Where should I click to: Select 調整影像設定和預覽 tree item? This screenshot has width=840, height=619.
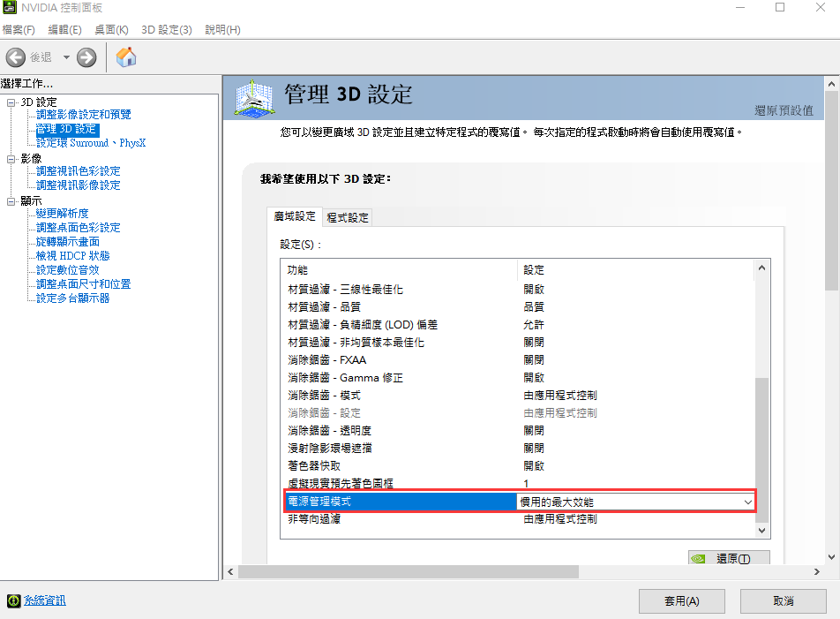click(84, 115)
